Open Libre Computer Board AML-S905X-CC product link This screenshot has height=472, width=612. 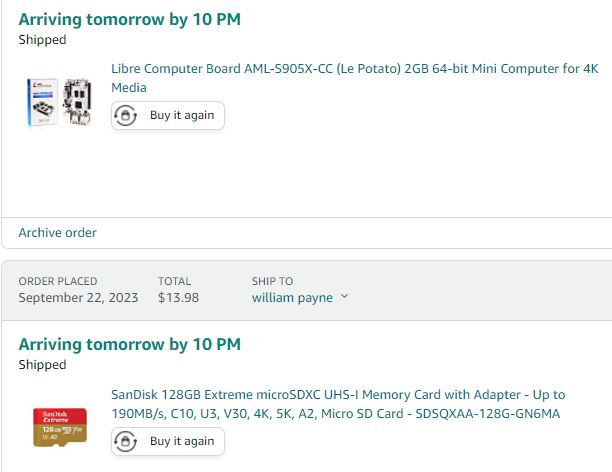pos(354,78)
